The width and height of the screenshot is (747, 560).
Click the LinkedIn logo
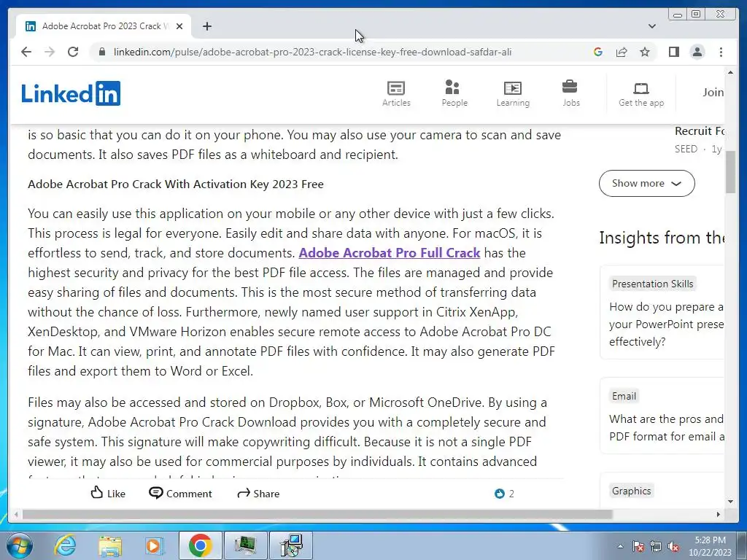71,93
